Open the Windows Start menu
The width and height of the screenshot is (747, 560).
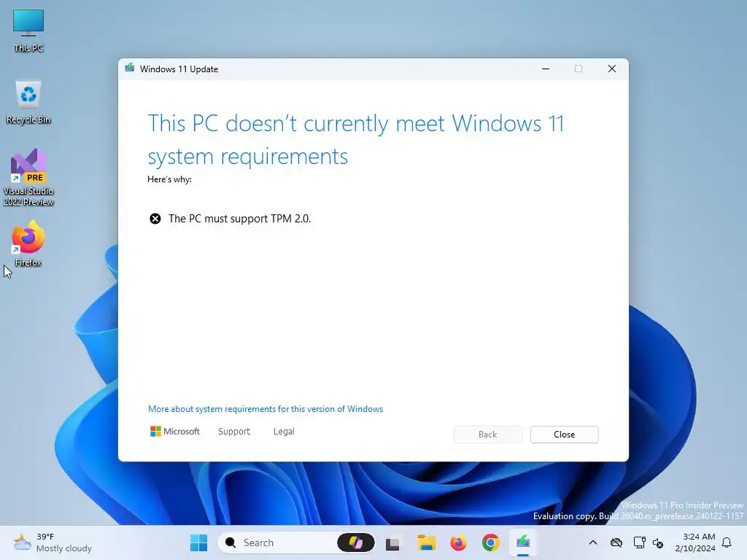[x=198, y=542]
